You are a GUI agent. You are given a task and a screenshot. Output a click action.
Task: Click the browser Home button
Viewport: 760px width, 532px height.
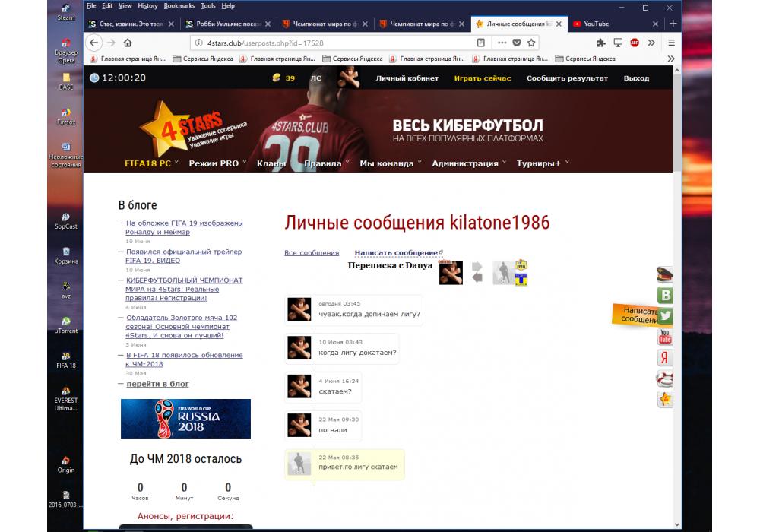(128, 43)
